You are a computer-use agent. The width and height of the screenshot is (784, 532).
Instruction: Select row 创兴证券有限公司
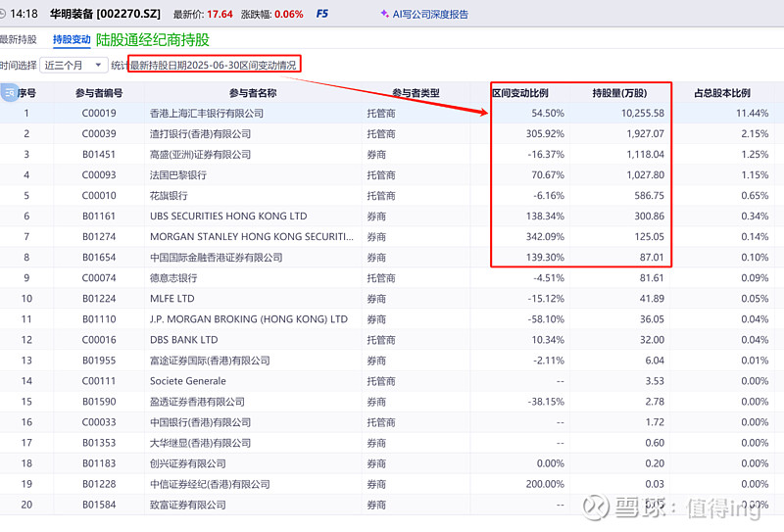coord(392,463)
